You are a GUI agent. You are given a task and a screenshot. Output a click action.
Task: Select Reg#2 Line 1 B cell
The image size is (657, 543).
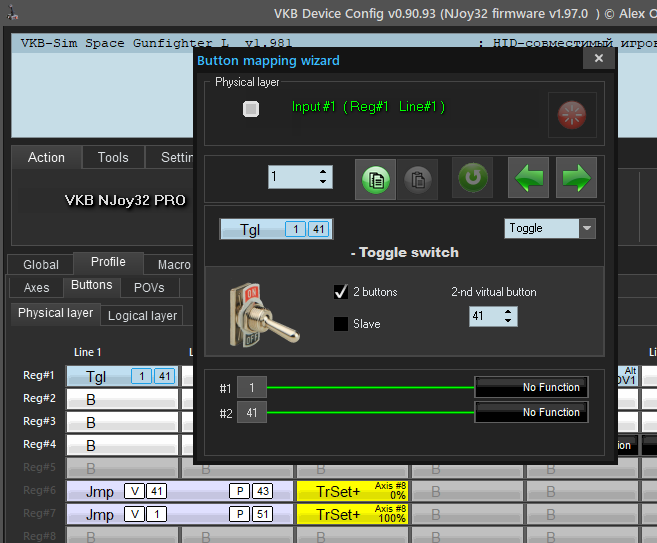point(122,399)
